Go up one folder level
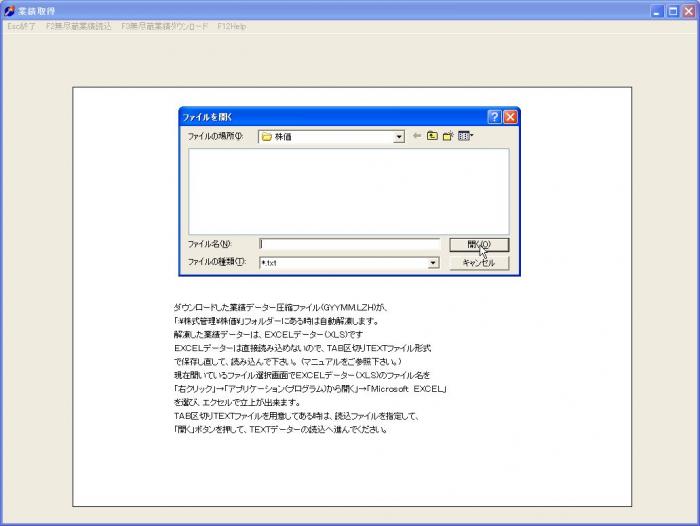 tap(433, 136)
